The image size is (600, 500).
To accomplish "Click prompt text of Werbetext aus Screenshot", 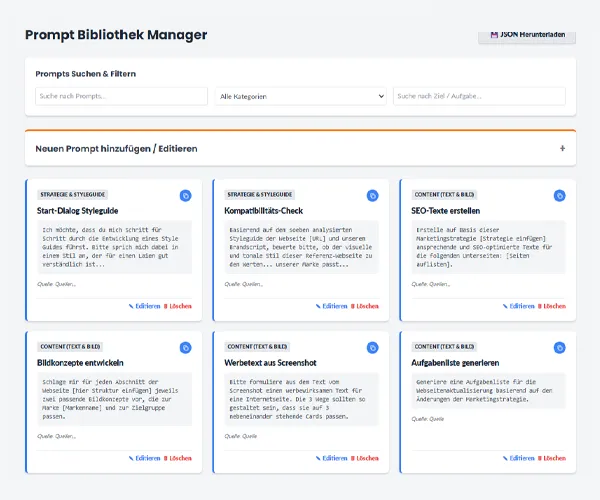I will pos(302,399).
